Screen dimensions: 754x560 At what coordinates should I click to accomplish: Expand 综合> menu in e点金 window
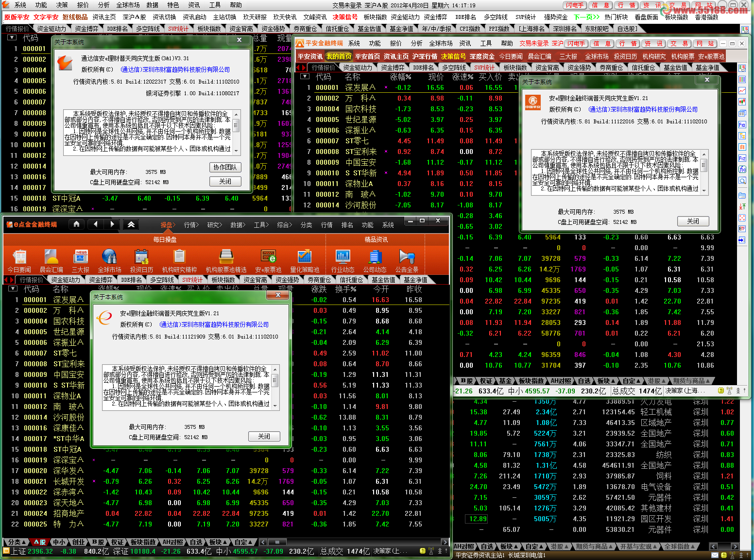click(284, 225)
